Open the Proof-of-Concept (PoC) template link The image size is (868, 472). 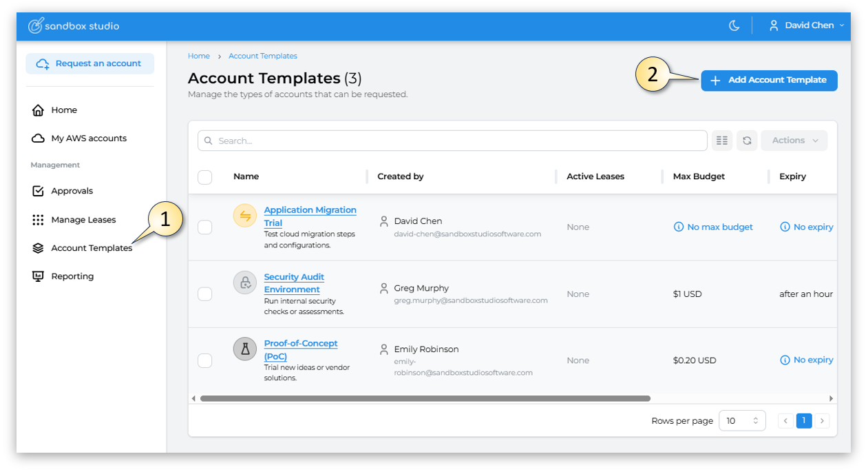pos(300,344)
